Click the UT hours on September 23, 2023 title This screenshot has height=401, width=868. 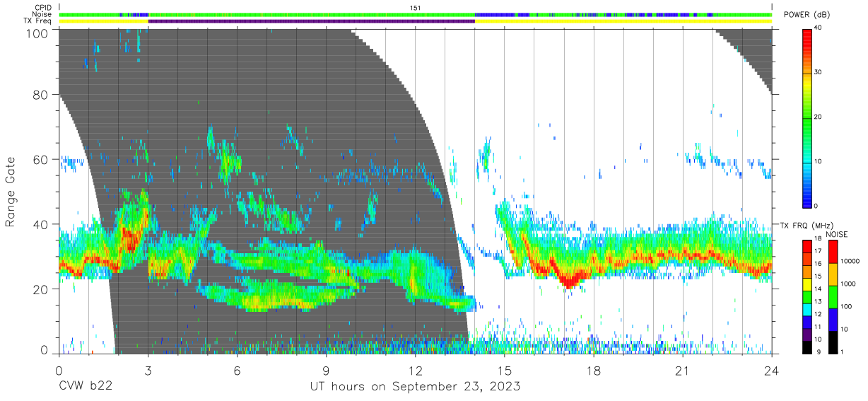(415, 387)
